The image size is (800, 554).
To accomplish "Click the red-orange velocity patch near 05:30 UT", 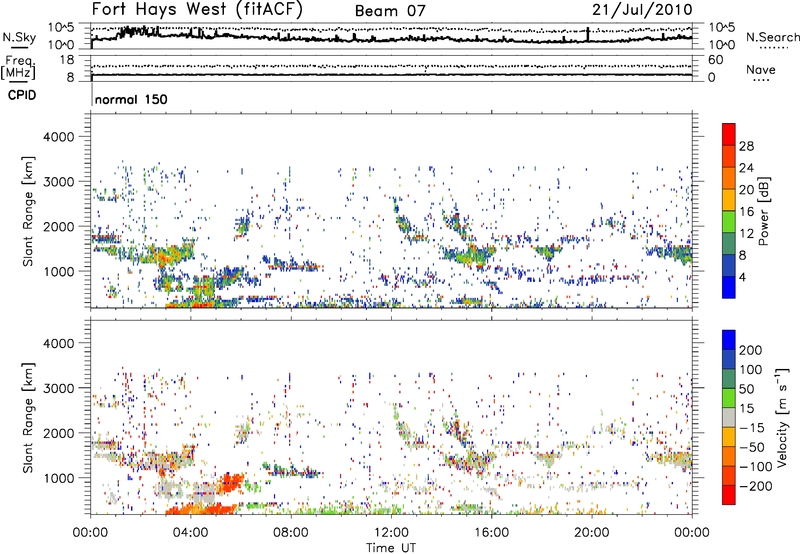I will click(x=232, y=482).
